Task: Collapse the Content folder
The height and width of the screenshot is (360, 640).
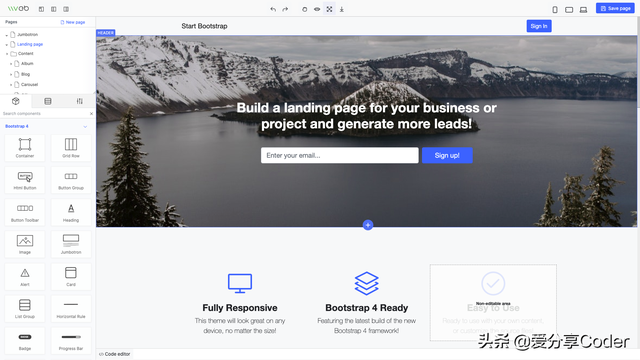Action: 7,54
